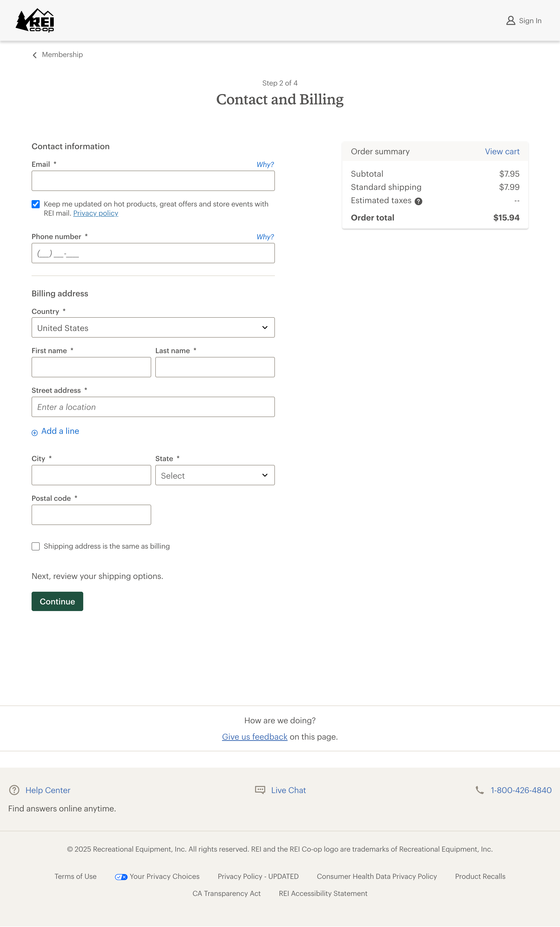The height and width of the screenshot is (927, 560).
Task: Uncheck the REI mail updates checkbox
Action: [36, 204]
